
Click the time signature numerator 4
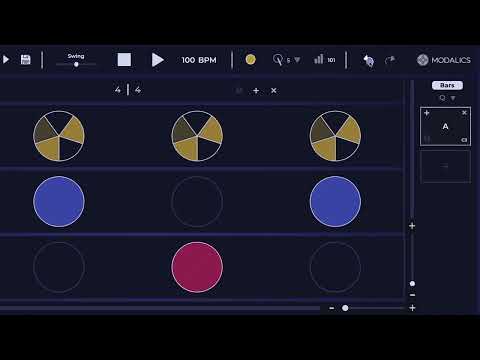(x=118, y=90)
